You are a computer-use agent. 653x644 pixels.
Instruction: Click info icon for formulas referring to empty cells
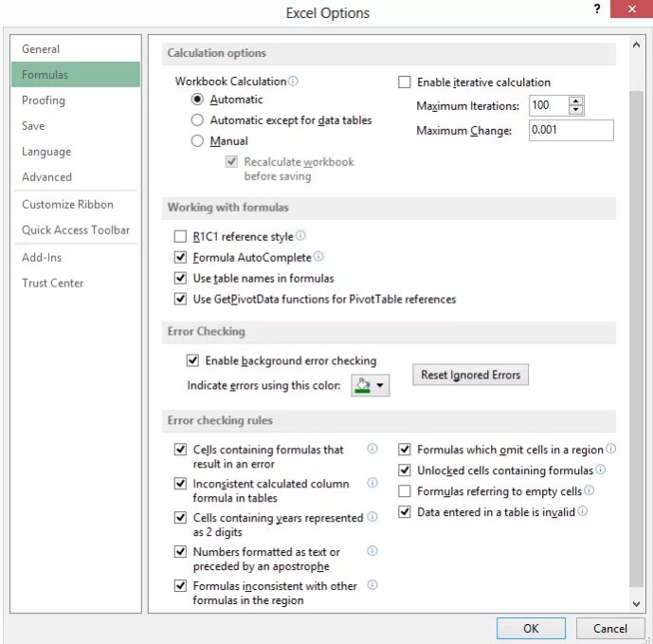(589, 490)
